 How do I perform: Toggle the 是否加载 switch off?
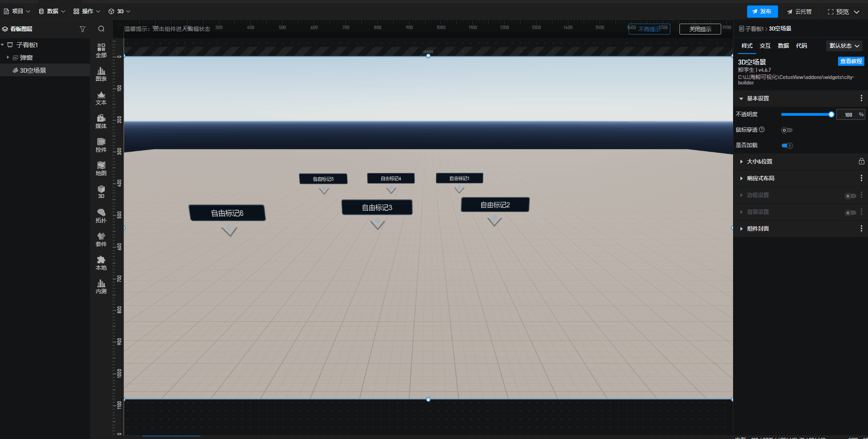click(x=787, y=146)
